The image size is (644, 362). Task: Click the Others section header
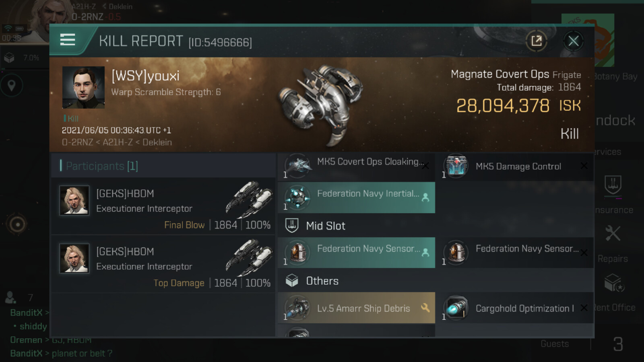322,281
